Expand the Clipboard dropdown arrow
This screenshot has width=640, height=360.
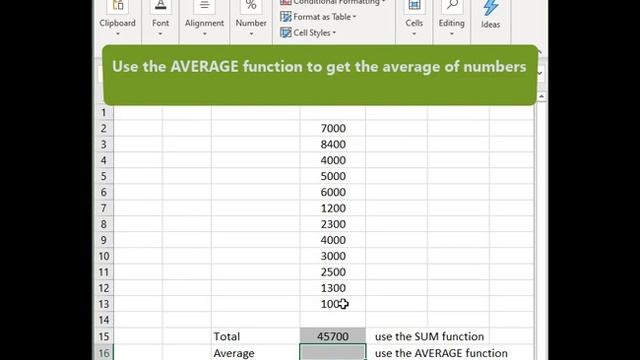[x=118, y=34]
